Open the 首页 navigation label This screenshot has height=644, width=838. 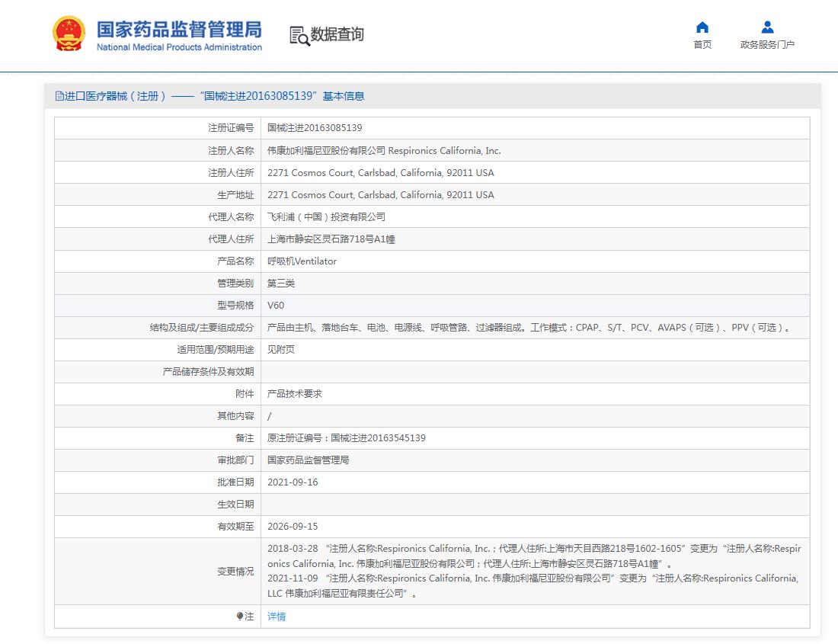[702, 45]
